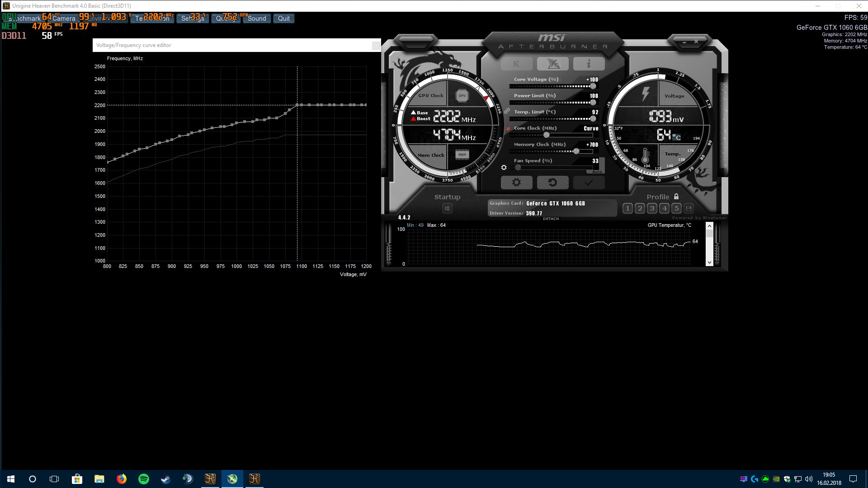Screen dimensions: 868x488
Task: Click the Fan Speed slider handle
Action: point(518,168)
